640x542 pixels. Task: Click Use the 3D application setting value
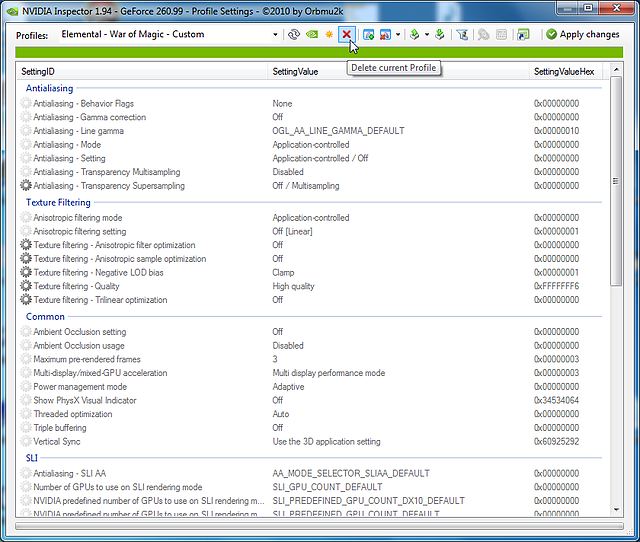pos(327,442)
